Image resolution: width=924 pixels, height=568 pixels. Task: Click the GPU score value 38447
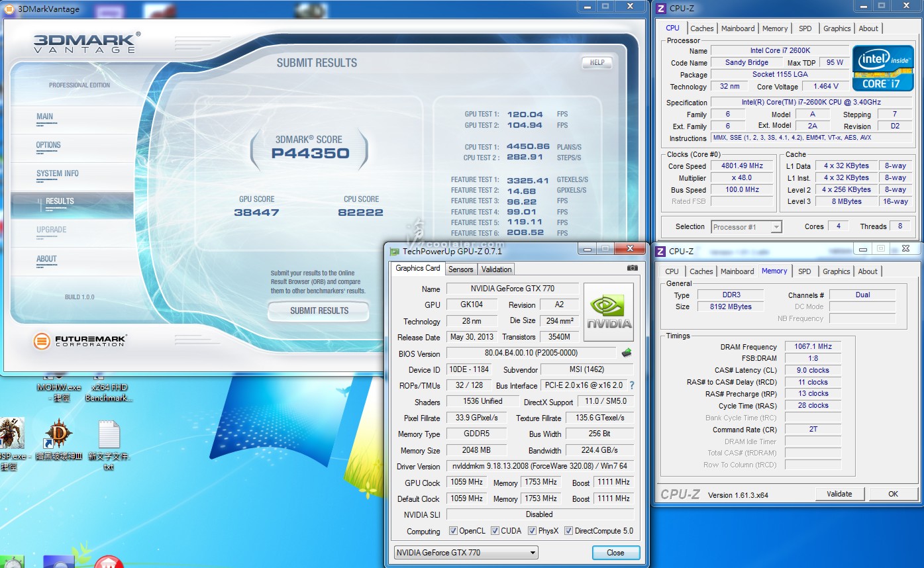pyautogui.click(x=256, y=213)
